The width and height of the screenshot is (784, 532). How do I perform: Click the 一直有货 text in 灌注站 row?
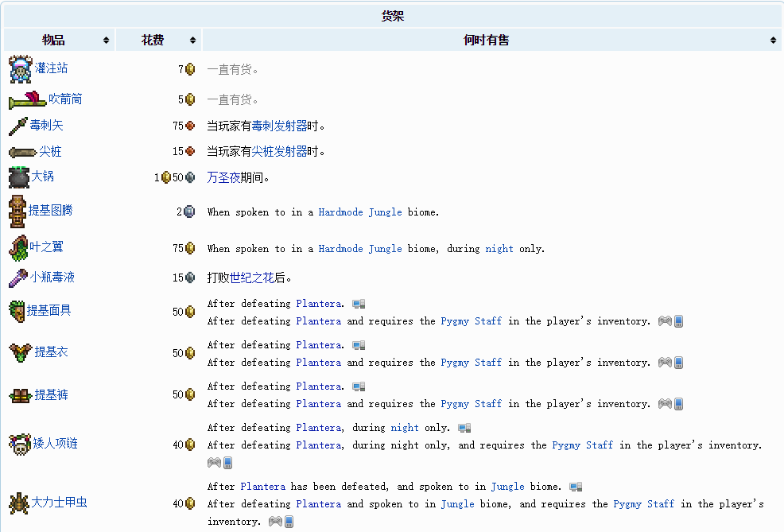tap(232, 69)
